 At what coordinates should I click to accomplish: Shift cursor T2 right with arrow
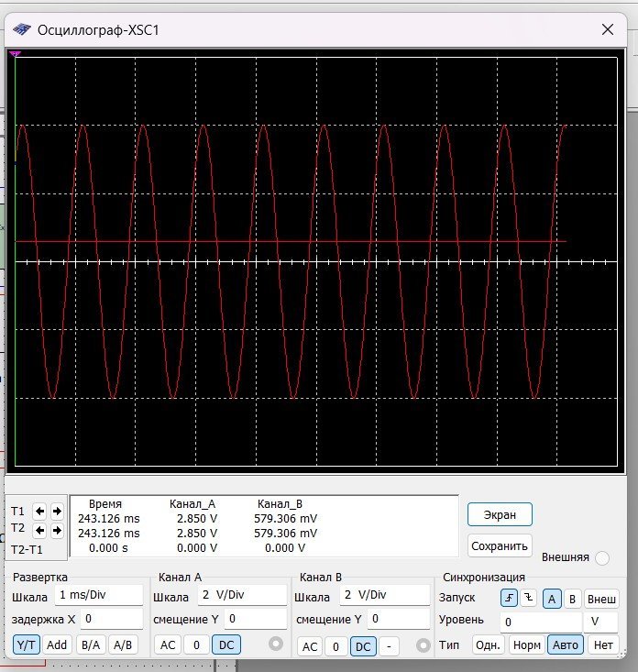click(x=57, y=530)
